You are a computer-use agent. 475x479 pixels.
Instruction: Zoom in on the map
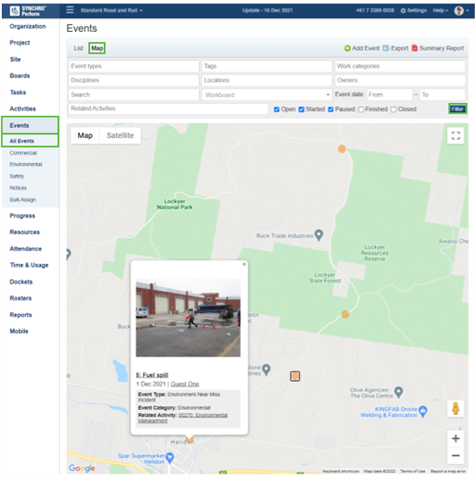point(456,438)
